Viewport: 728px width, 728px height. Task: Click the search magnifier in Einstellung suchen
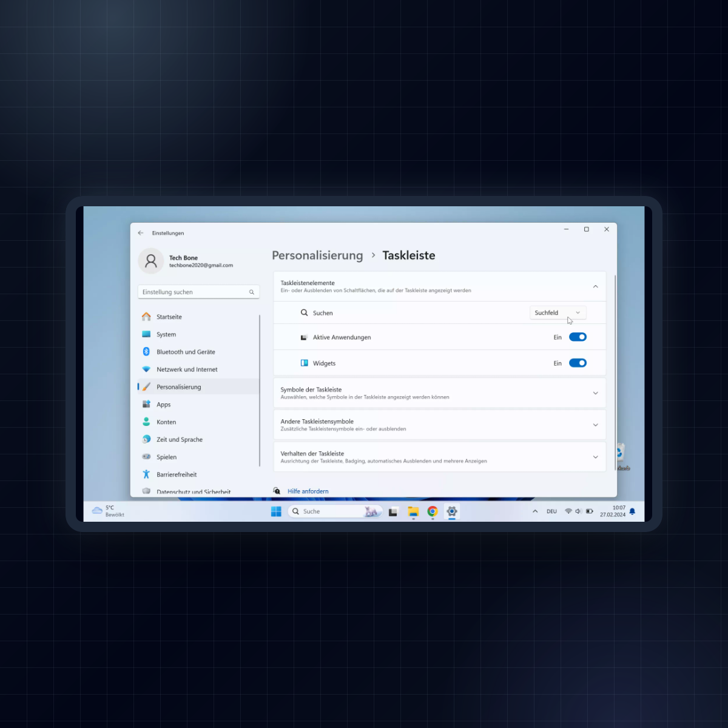point(252,292)
